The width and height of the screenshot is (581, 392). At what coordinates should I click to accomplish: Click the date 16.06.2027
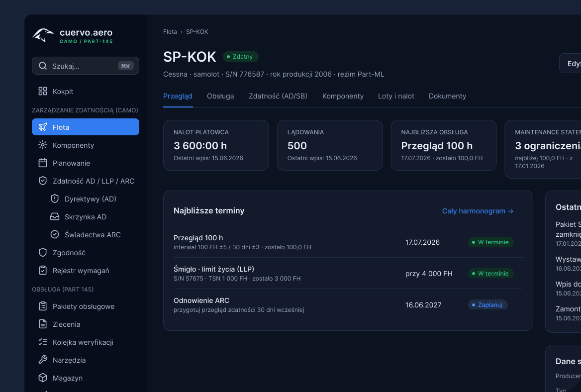coord(423,305)
